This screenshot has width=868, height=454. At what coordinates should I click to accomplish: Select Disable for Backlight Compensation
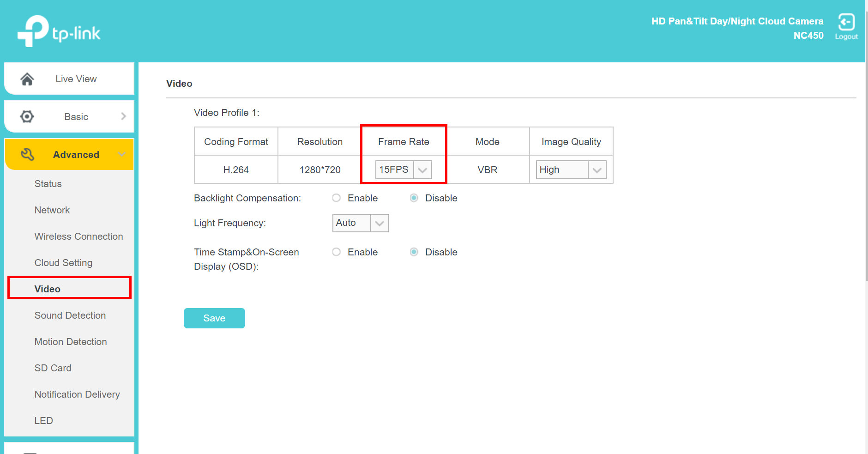click(x=414, y=198)
